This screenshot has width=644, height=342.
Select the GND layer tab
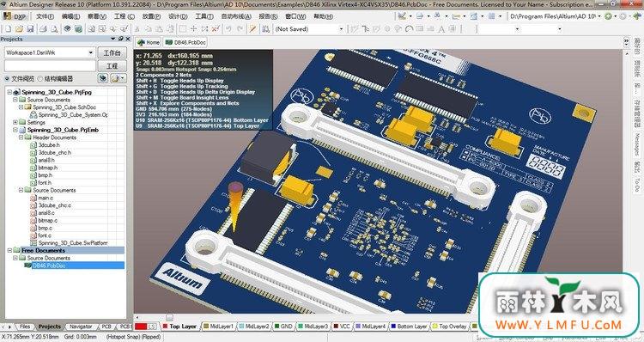click(283, 327)
